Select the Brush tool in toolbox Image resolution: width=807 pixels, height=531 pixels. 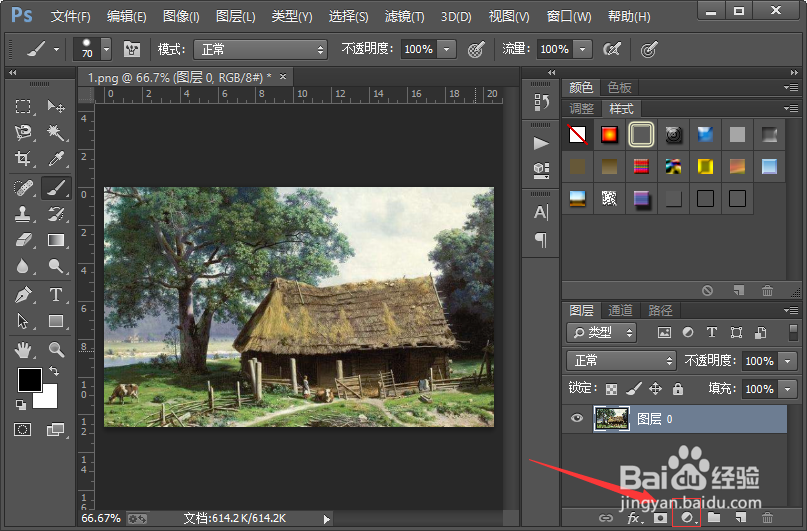pyautogui.click(x=56, y=188)
